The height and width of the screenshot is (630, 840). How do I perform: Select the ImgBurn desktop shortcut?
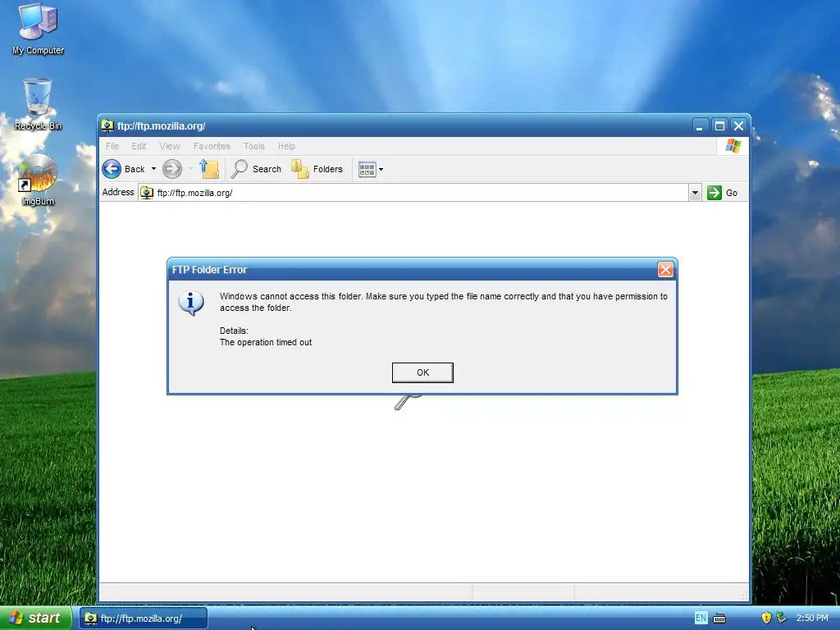pos(38,180)
